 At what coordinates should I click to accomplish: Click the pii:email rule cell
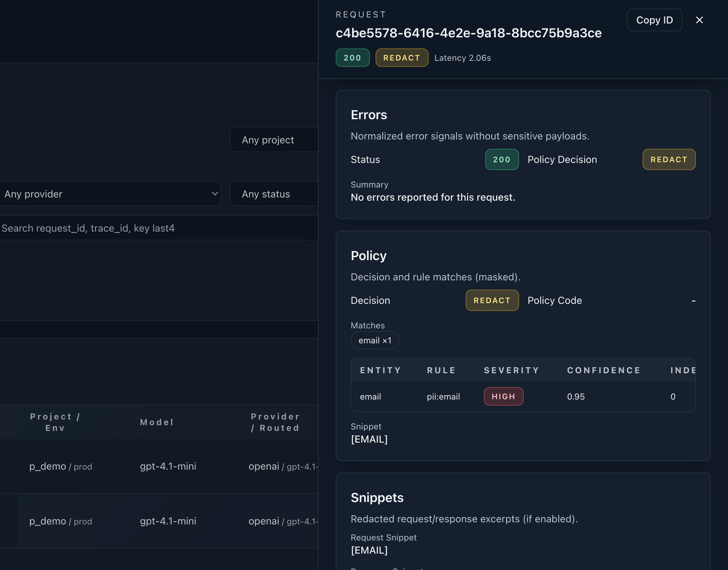pyautogui.click(x=443, y=396)
